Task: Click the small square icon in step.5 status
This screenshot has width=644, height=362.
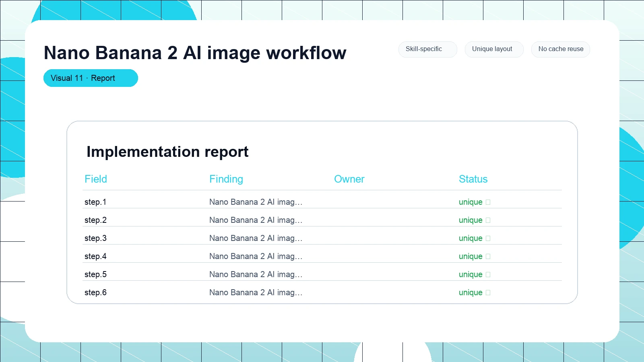Action: [x=488, y=275]
